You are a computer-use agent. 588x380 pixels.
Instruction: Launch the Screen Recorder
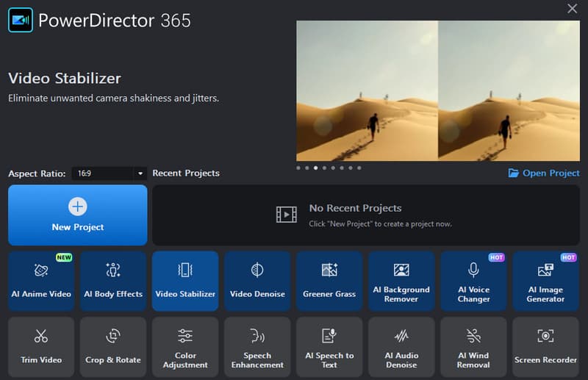[x=545, y=347]
